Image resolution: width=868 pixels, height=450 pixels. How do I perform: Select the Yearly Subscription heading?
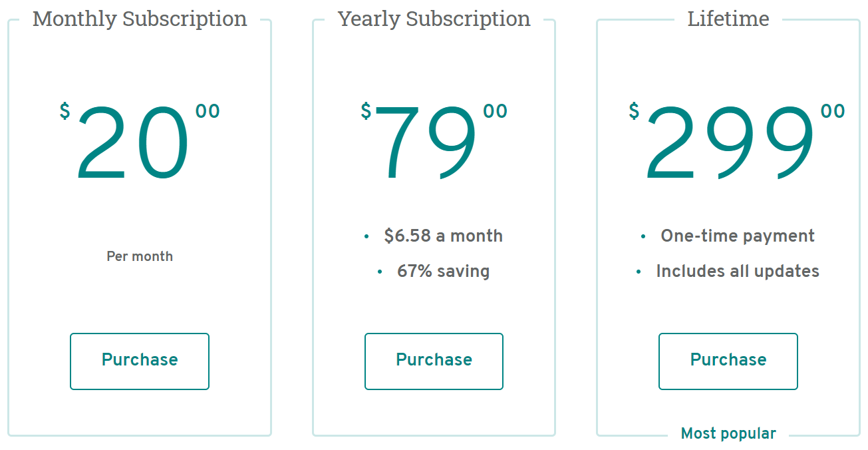434,19
